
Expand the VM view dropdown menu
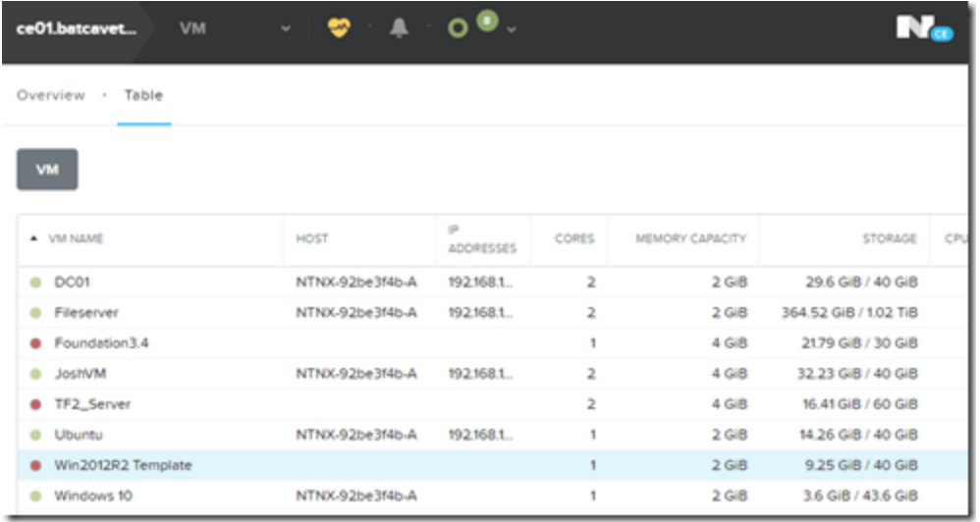pos(286,28)
